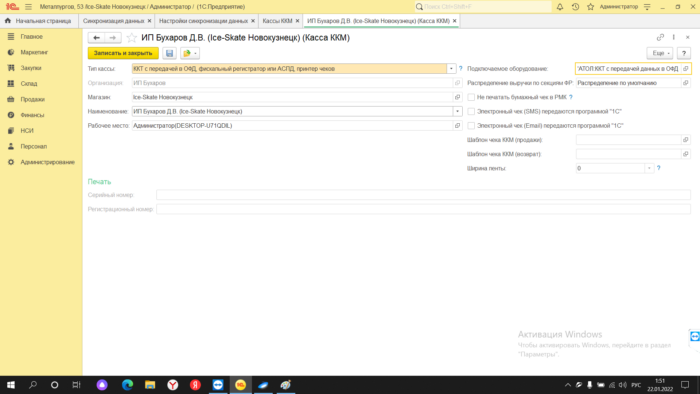
Task: Close Настройки синхронизации данных tab
Action: (x=253, y=21)
